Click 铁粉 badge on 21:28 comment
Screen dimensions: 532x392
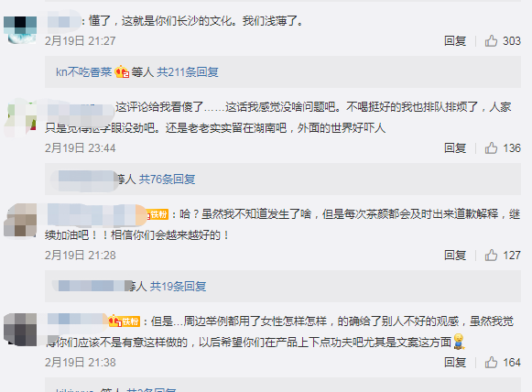(x=157, y=214)
